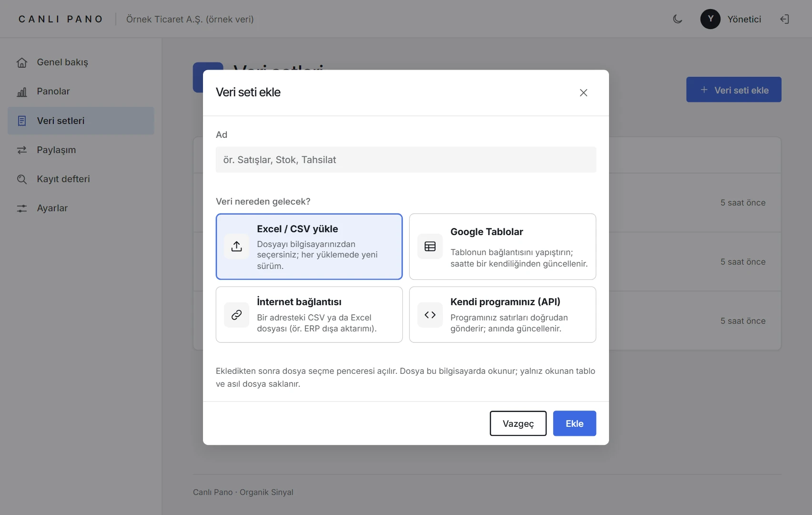Image resolution: width=812 pixels, height=515 pixels.
Task: Open Panolar in sidebar
Action: point(81,92)
